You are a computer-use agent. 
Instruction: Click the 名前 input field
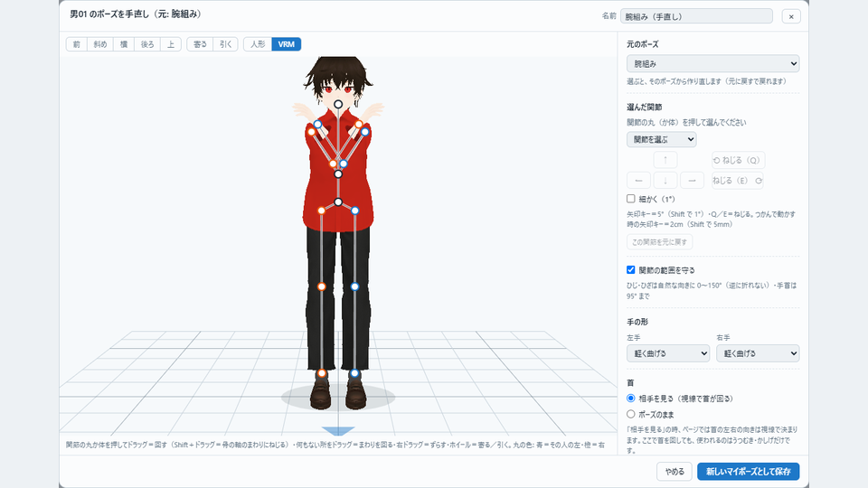pyautogui.click(x=696, y=16)
